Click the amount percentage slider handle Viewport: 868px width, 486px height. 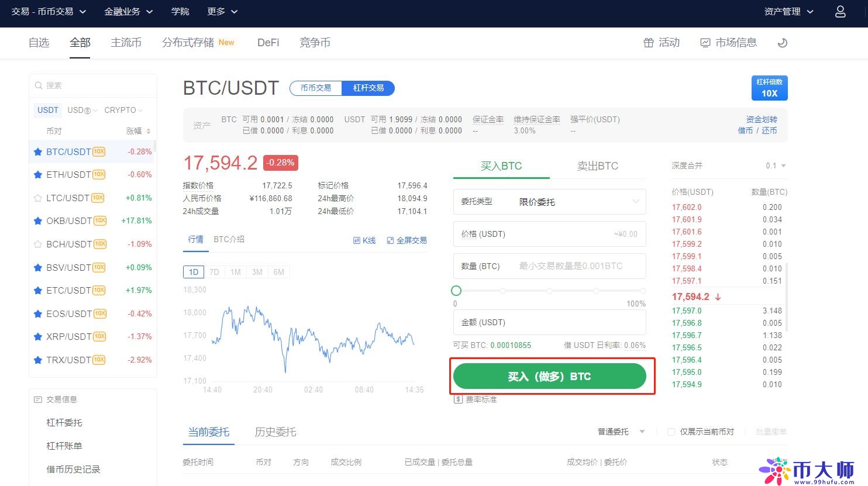click(456, 291)
